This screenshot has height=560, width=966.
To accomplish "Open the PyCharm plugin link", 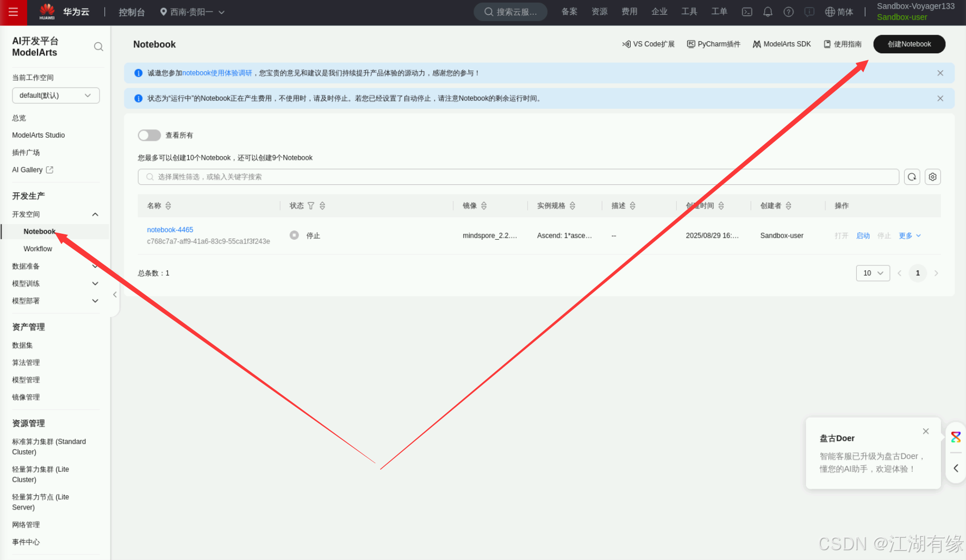I will [713, 44].
